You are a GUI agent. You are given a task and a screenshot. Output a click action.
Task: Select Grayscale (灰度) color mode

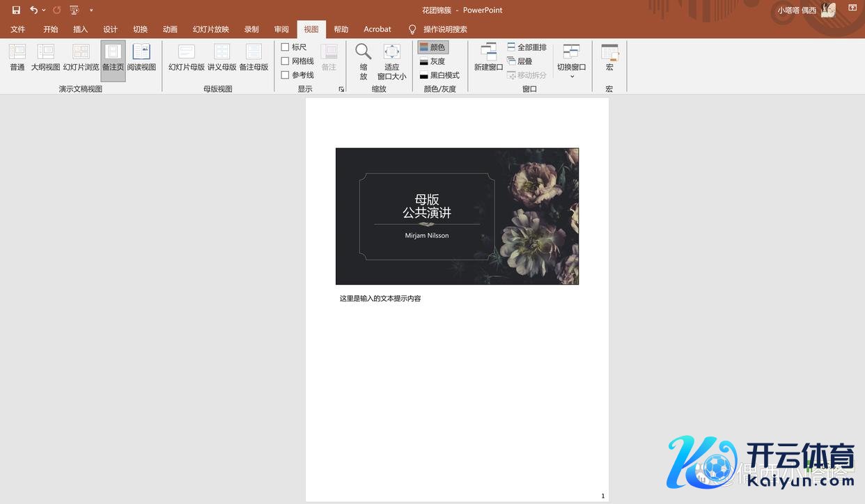pyautogui.click(x=432, y=61)
